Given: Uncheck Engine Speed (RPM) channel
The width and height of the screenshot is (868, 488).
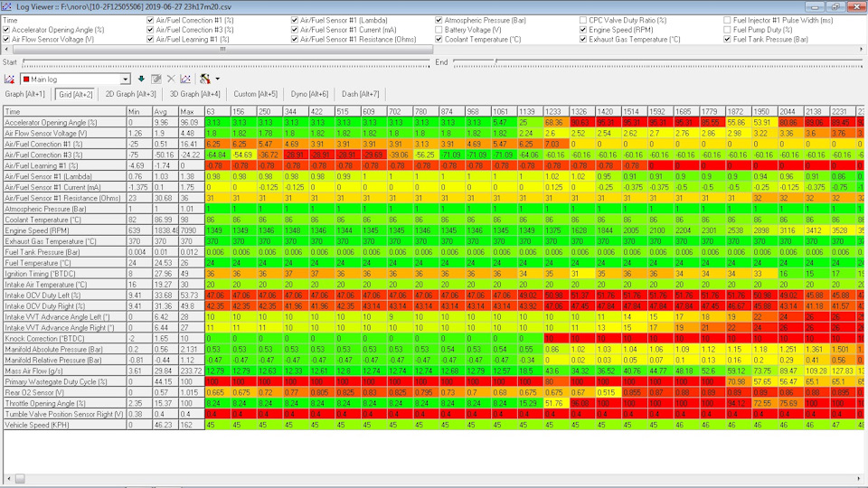Looking at the screenshot, I should tap(583, 30).
